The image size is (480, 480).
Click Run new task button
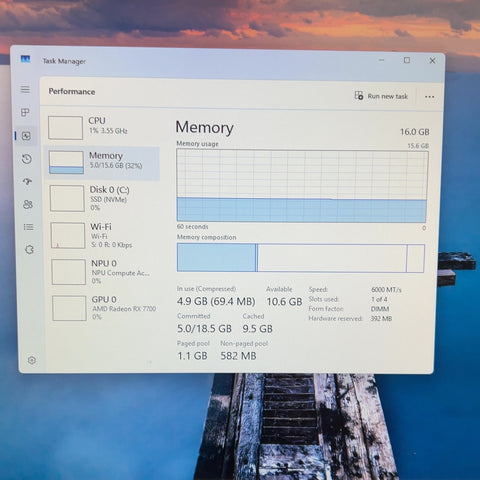pos(381,96)
